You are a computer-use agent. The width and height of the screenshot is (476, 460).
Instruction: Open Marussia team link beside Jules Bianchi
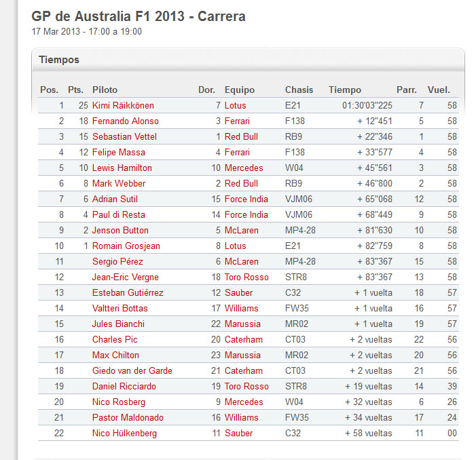point(242,324)
